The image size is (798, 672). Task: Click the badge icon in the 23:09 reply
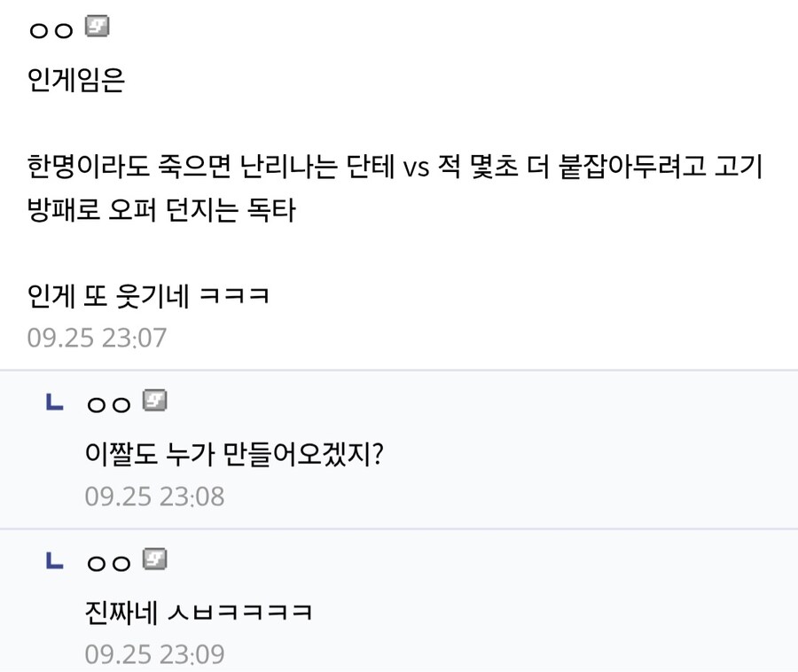point(155,559)
